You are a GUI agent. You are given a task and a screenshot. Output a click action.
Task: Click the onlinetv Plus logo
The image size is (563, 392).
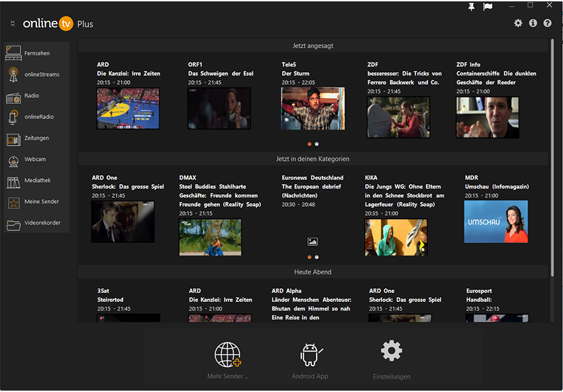click(x=58, y=24)
